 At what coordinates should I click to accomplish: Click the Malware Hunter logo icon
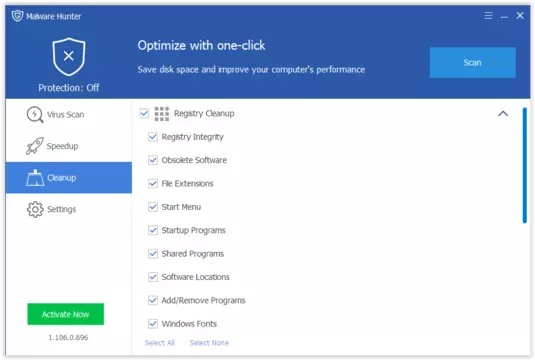17,16
